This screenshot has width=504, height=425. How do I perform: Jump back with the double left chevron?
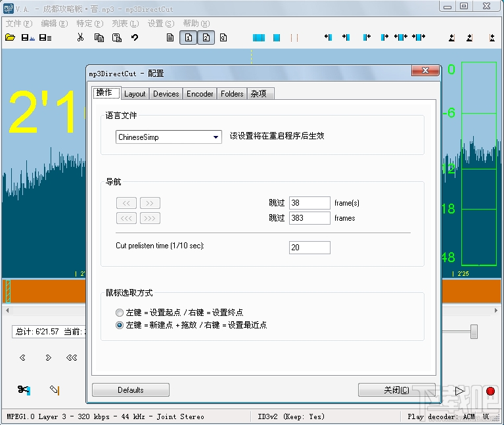(x=72, y=357)
